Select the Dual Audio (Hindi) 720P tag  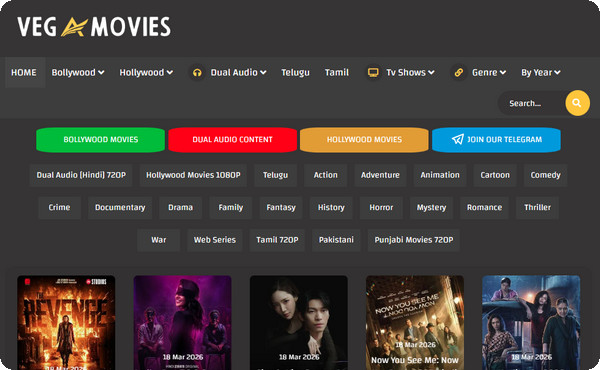pos(81,175)
